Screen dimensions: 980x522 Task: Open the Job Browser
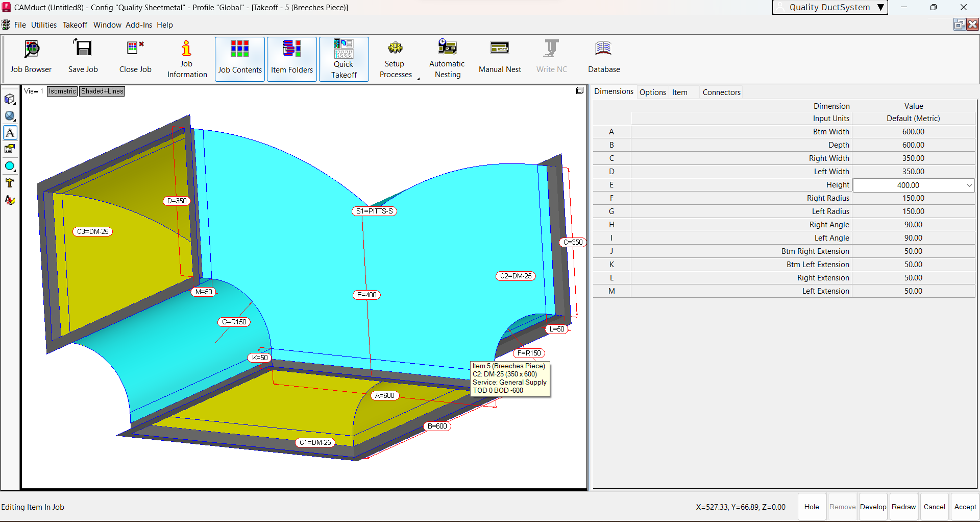[31, 56]
